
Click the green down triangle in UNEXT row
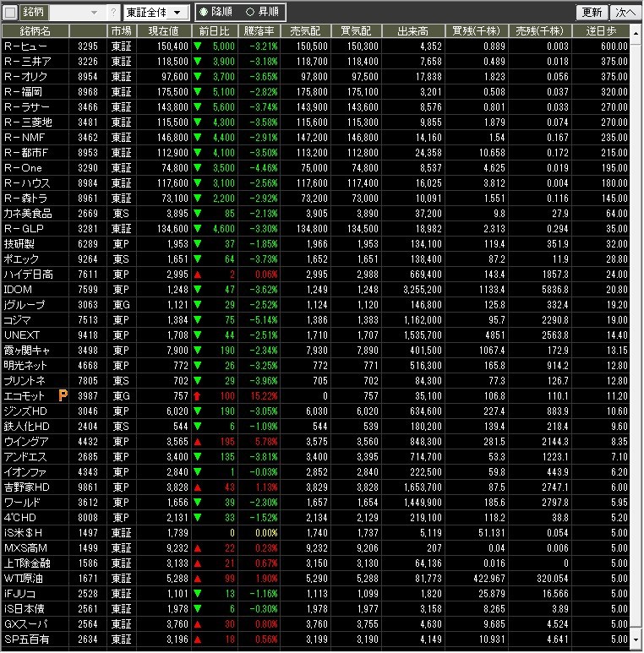click(x=198, y=335)
